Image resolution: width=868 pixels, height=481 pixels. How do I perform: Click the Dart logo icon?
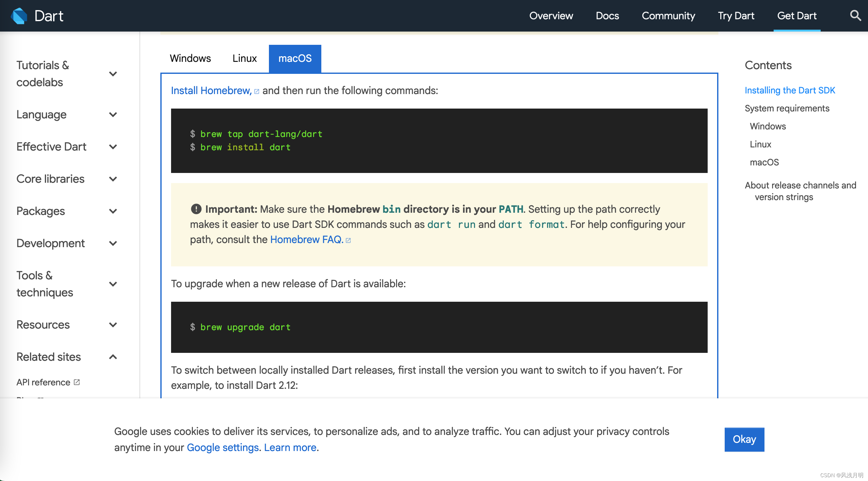tap(19, 16)
